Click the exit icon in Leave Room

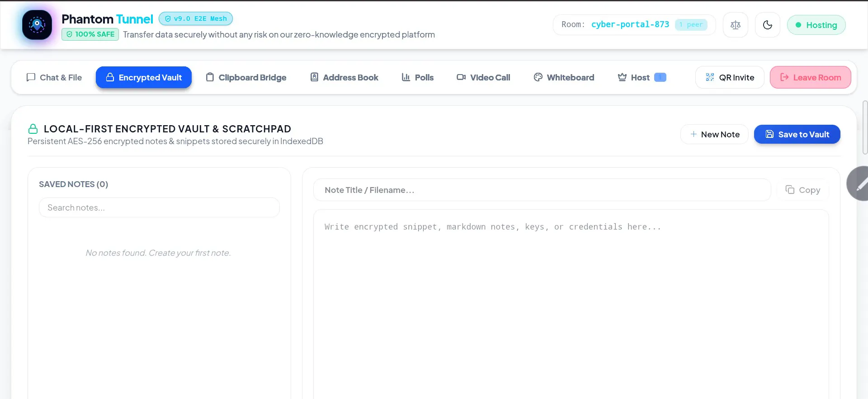pyautogui.click(x=784, y=77)
